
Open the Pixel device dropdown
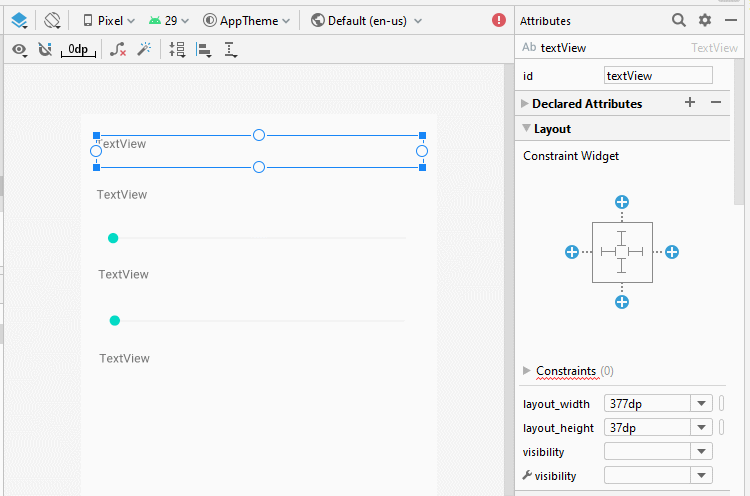109,21
